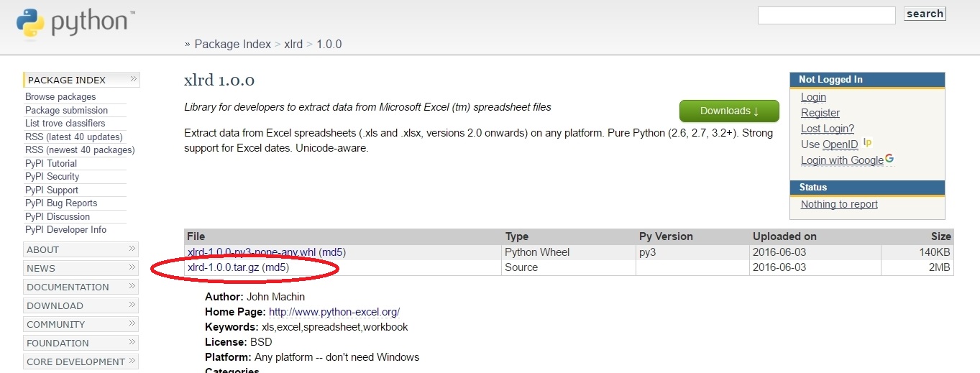
Task: Expand the ABOUT menu chevron
Action: pos(132,249)
